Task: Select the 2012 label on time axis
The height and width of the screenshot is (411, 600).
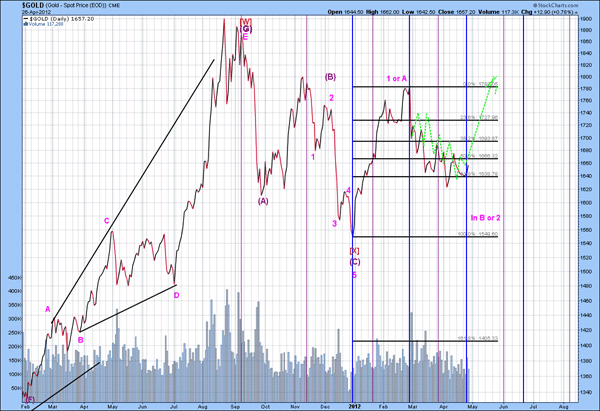Action: 355,406
